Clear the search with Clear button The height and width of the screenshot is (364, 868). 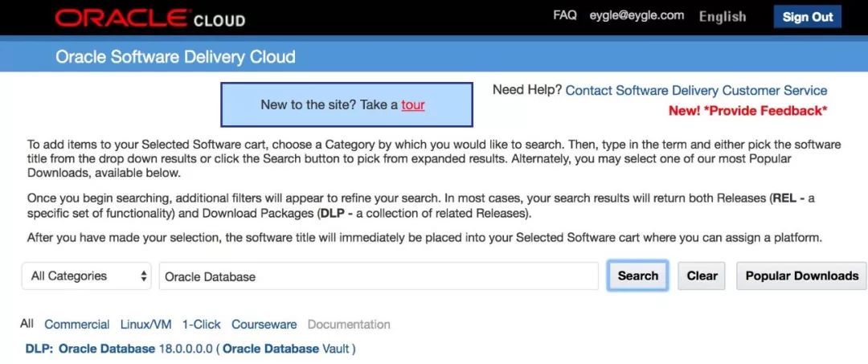[x=702, y=276]
